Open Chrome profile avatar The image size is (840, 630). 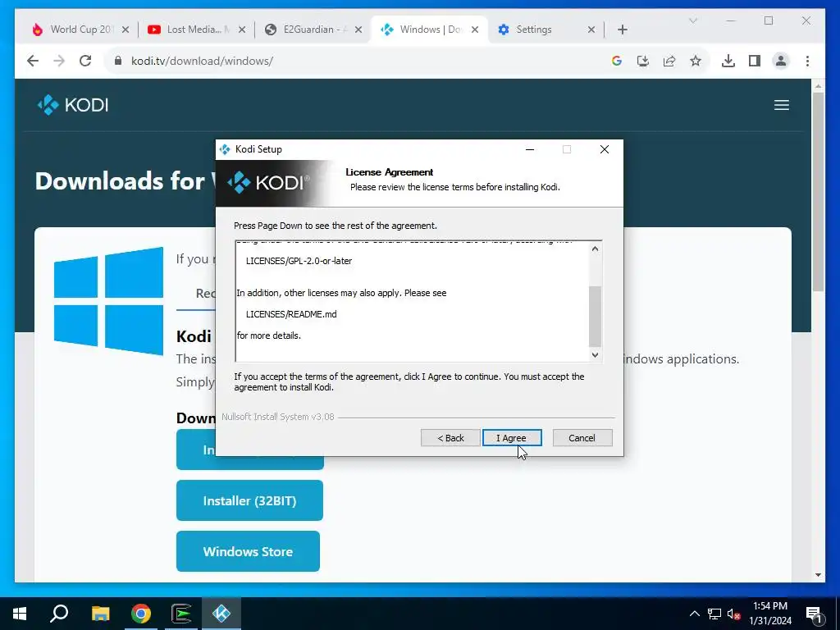(781, 61)
